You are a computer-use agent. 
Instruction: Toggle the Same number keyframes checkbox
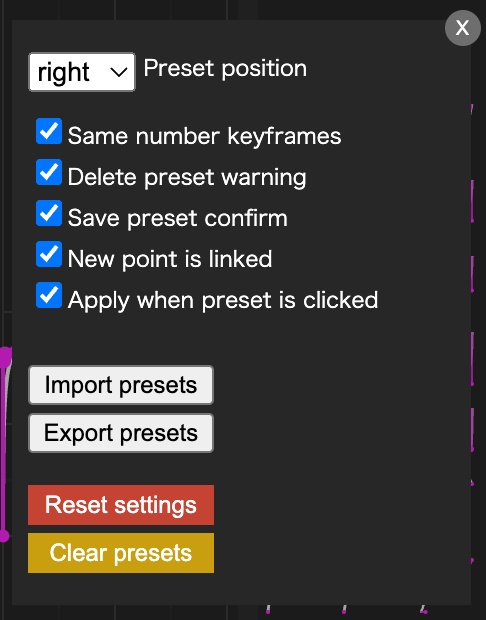(49, 131)
